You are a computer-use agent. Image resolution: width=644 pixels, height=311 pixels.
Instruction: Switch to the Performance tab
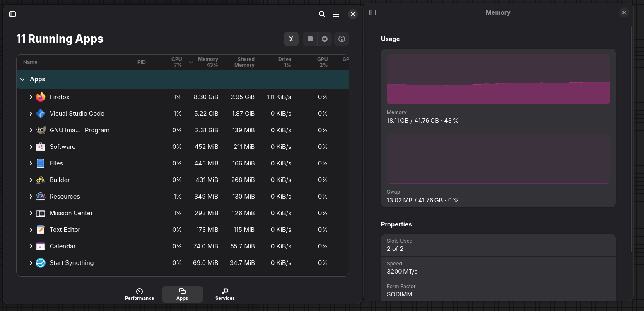tap(140, 294)
